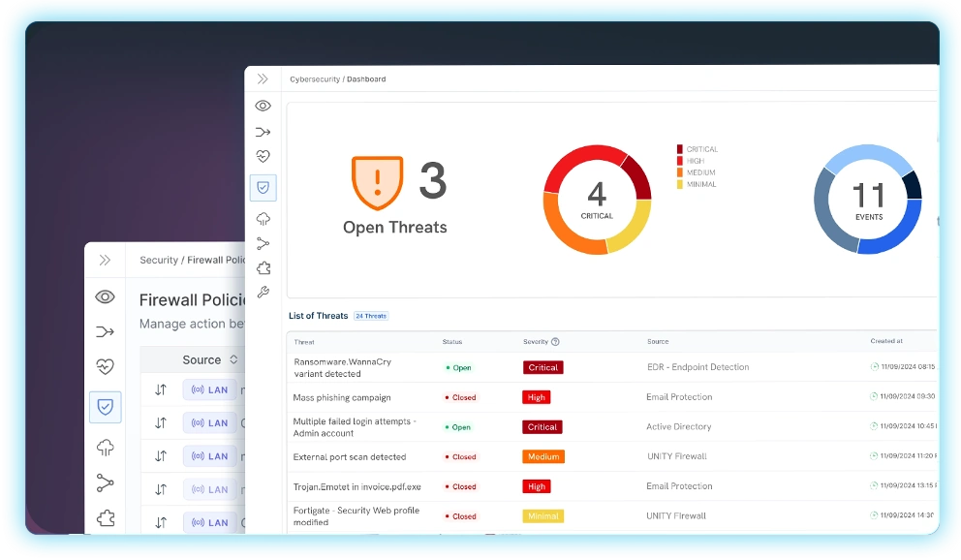Click the CRITICAL red swatch in the chart legend
The image size is (961, 560).
680,149
